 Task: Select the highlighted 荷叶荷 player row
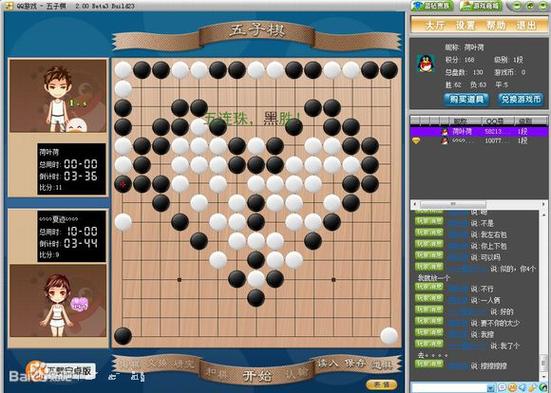pos(479,131)
